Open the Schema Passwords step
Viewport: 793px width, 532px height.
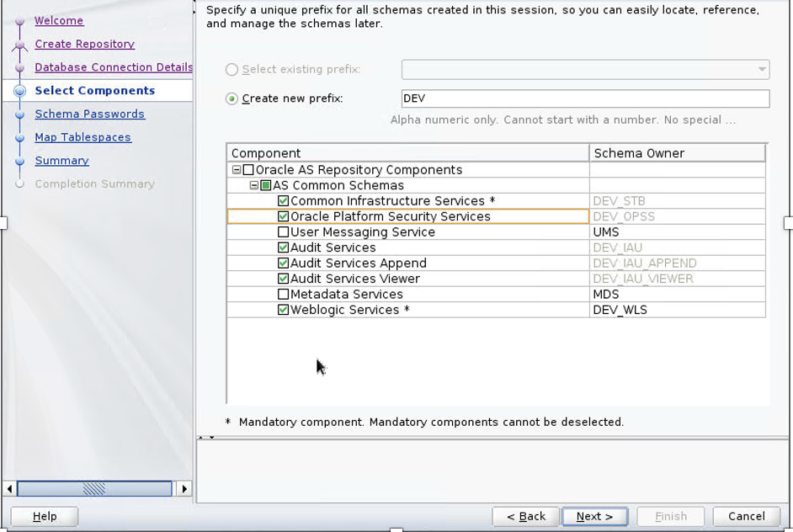coord(89,114)
